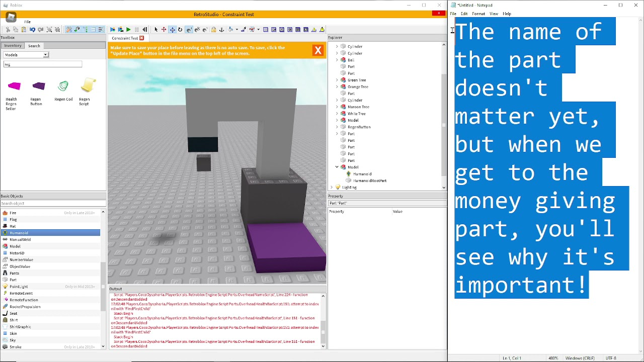
Task: Open Notepad Edit menu
Action: pos(464,14)
